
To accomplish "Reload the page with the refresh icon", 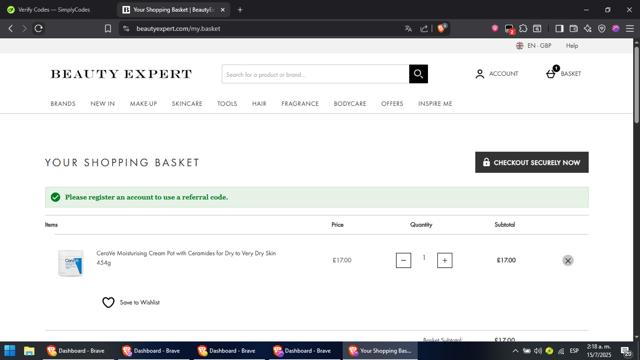I will pyautogui.click(x=39, y=29).
